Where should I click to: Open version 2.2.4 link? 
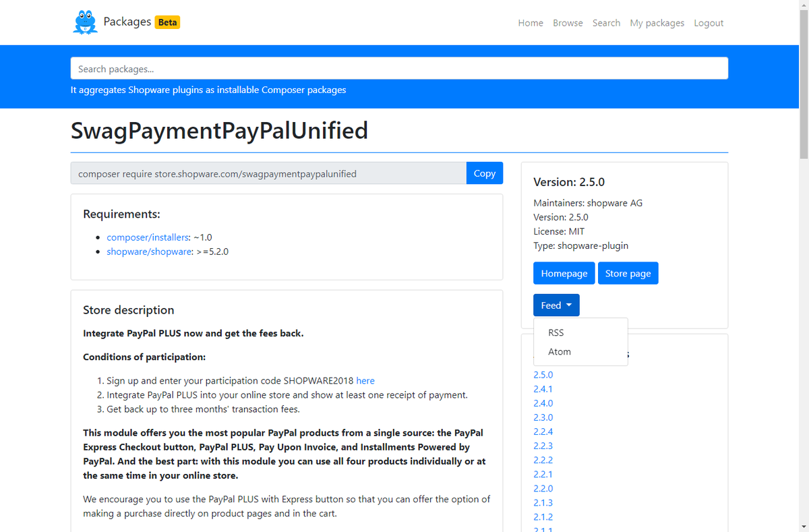point(543,432)
